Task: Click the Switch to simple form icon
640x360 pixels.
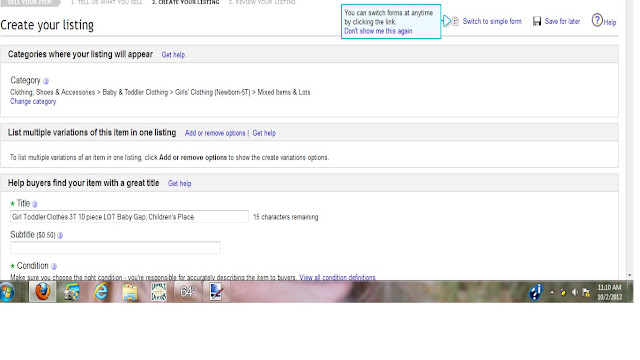Action: (456, 21)
